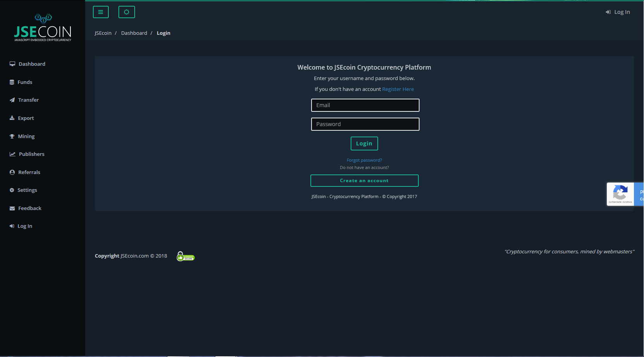Image resolution: width=644 pixels, height=357 pixels.
Task: Select Log In in sidebar
Action: pyautogui.click(x=25, y=226)
